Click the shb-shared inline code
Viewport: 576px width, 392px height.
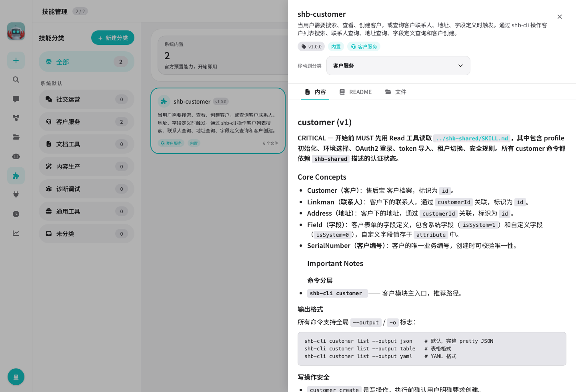(x=330, y=159)
